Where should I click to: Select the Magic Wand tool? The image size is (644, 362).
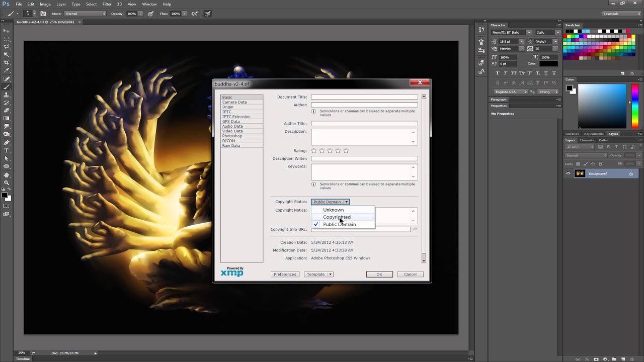tap(7, 54)
